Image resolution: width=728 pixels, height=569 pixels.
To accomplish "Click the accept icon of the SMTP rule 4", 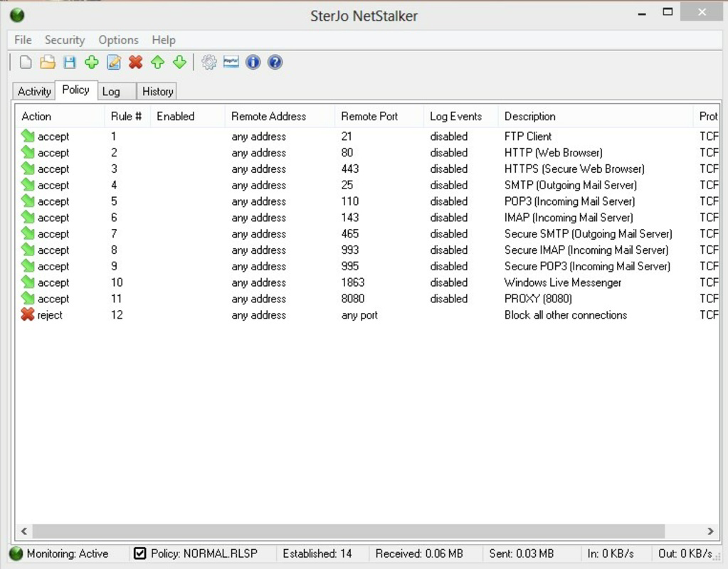I will pyautogui.click(x=28, y=185).
